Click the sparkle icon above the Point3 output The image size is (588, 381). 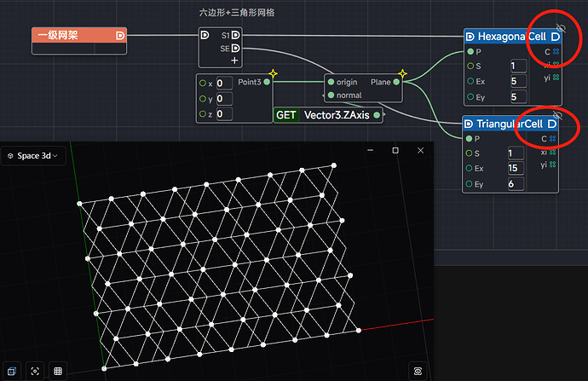(x=273, y=74)
